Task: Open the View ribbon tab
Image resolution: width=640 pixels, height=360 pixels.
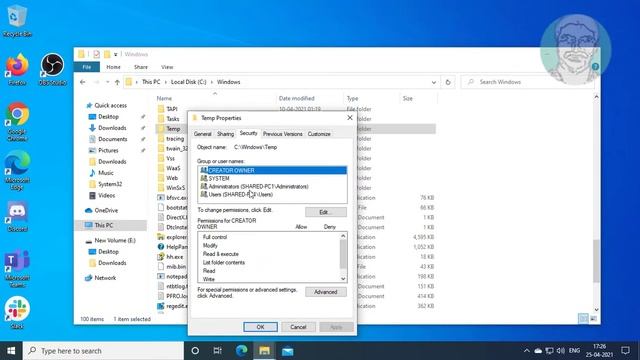Action: coord(167,67)
